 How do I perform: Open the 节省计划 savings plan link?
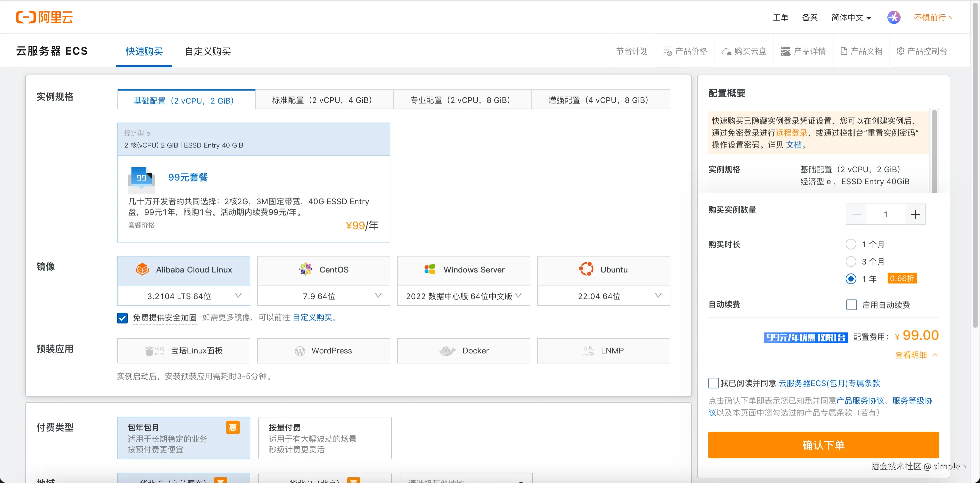click(x=632, y=51)
